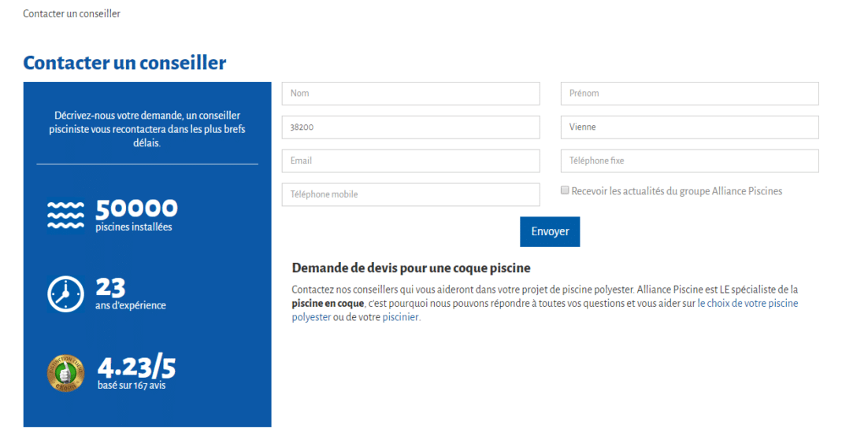
Task: Select the Prénom text field
Action: click(x=689, y=94)
